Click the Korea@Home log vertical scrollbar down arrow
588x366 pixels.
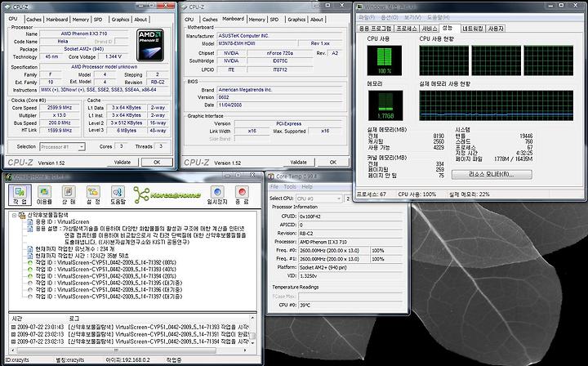252,343
